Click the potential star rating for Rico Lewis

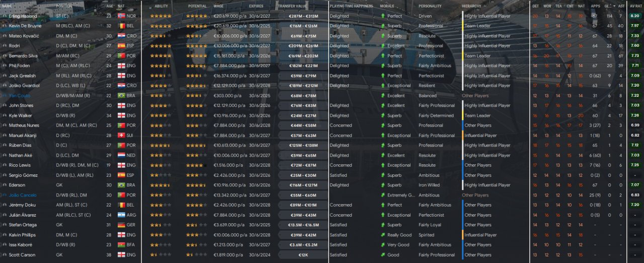tap(196, 165)
